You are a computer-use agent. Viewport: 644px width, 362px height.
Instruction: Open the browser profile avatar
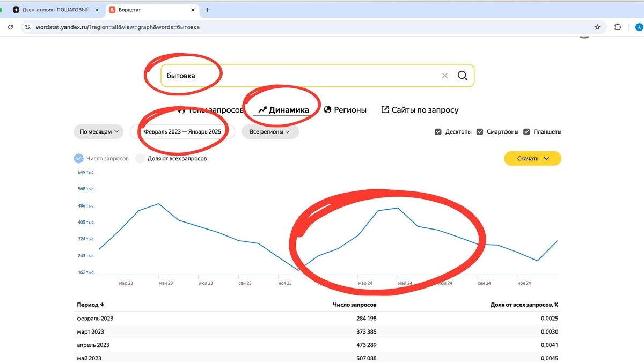(x=639, y=27)
